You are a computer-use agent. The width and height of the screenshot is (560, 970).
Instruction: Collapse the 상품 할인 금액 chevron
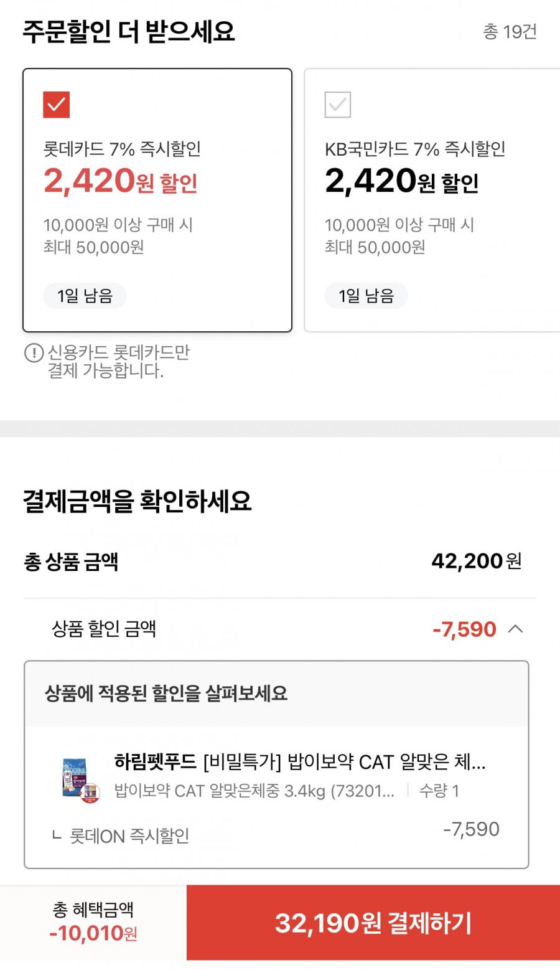tap(515, 629)
